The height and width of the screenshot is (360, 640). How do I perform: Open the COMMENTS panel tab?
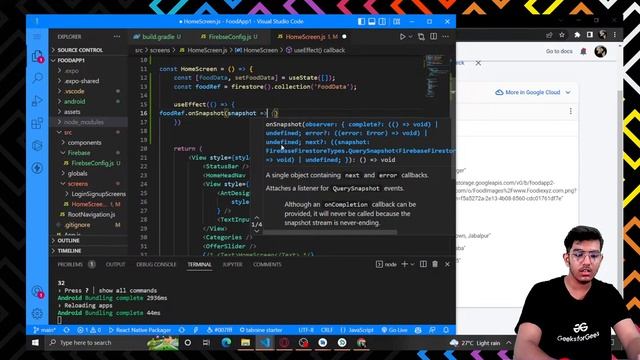coord(267,264)
